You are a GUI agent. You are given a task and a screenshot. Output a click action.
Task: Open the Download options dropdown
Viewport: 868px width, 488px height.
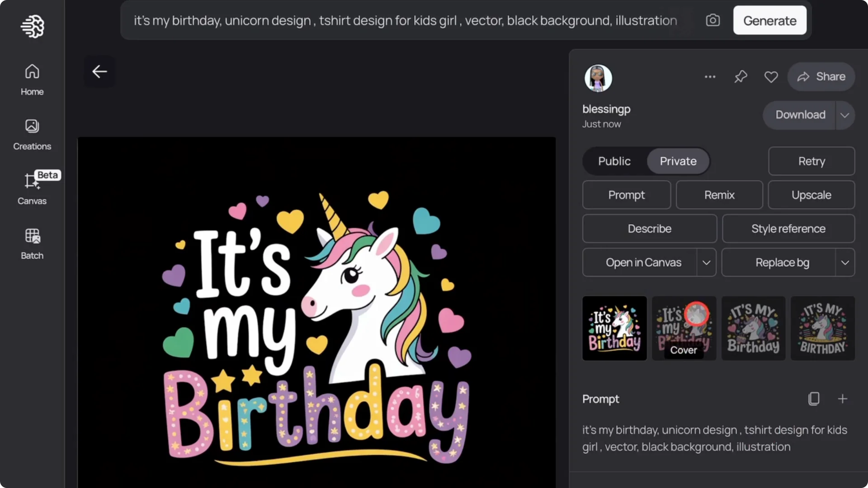pos(845,115)
